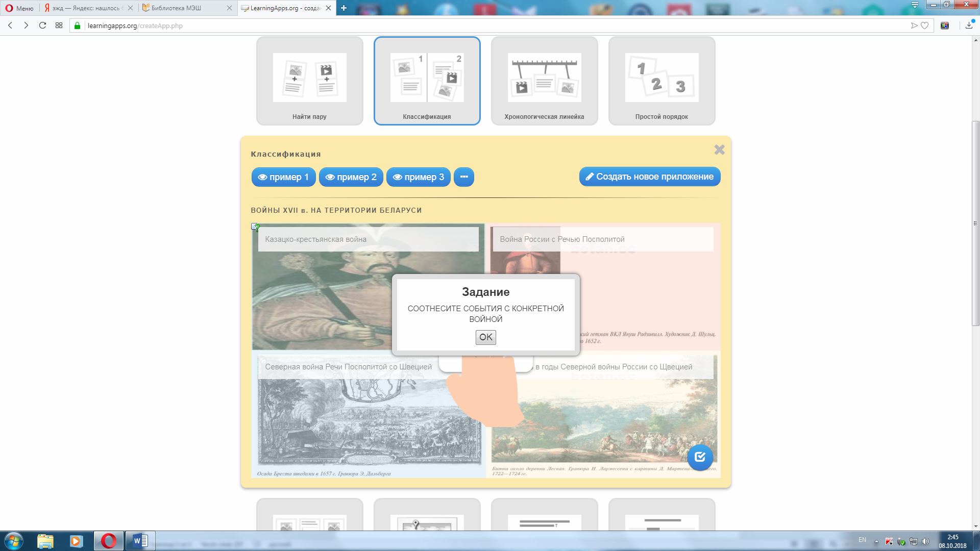Click the taskbar clock 2:45
The image size is (980, 551).
click(x=952, y=541)
